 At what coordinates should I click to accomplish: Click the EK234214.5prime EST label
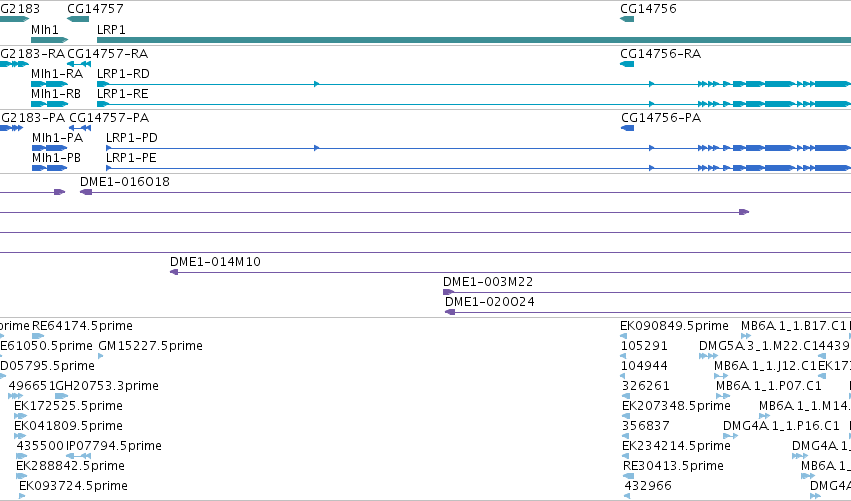[x=676, y=446]
